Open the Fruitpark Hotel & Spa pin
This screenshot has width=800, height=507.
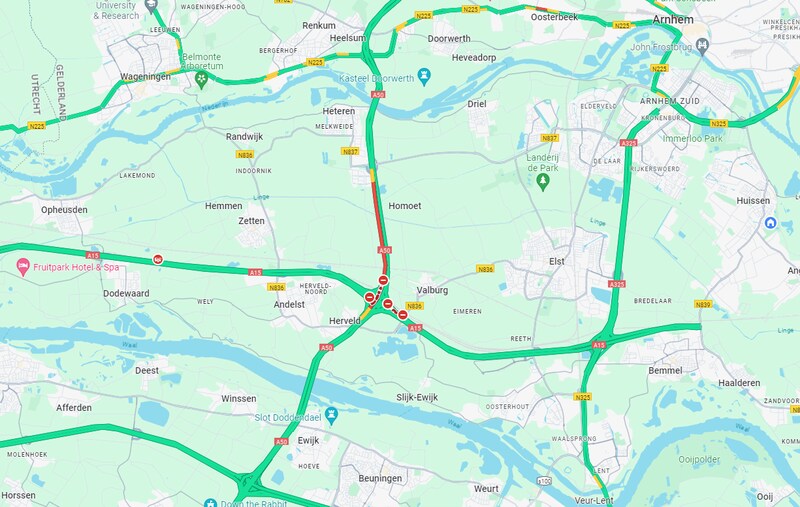pos(23,267)
